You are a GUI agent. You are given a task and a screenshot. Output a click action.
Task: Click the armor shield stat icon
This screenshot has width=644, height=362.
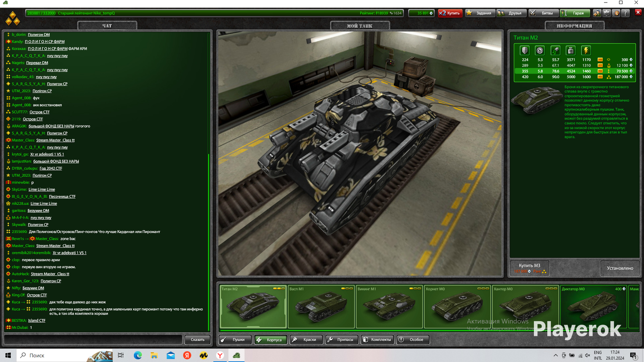click(524, 51)
